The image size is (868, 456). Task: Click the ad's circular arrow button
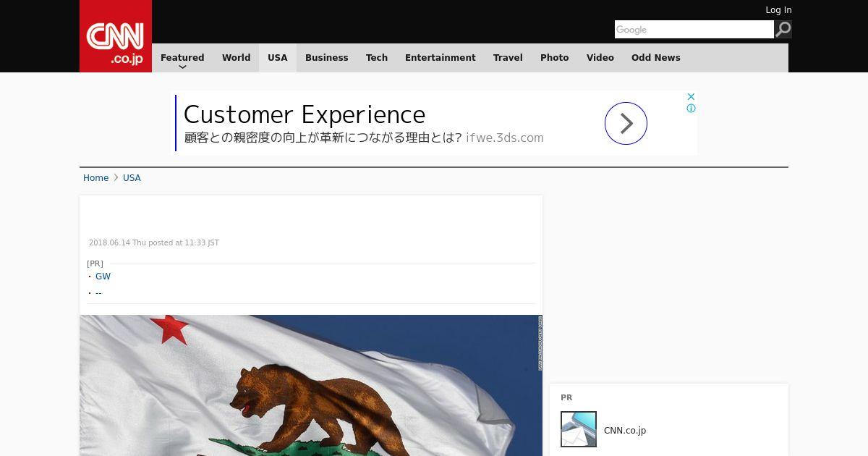pyautogui.click(x=626, y=124)
